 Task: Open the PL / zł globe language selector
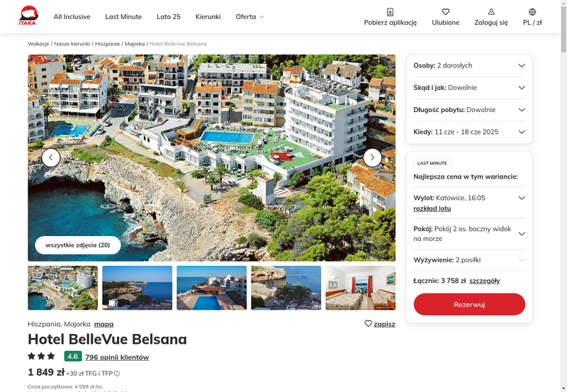tap(532, 12)
